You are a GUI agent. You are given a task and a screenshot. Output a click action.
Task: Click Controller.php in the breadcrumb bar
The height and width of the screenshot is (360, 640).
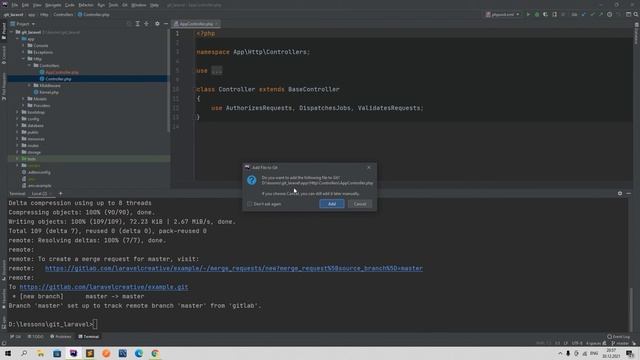coord(94,14)
